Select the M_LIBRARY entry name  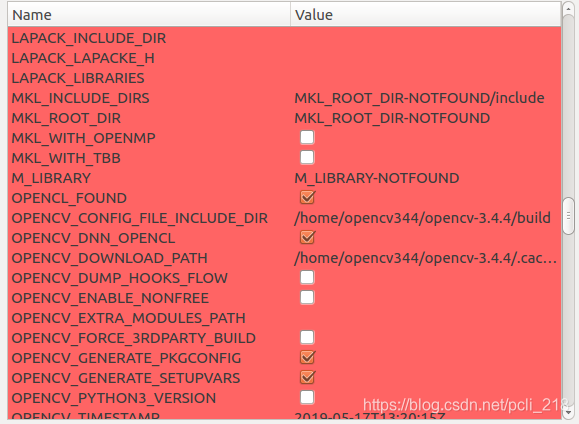51,178
